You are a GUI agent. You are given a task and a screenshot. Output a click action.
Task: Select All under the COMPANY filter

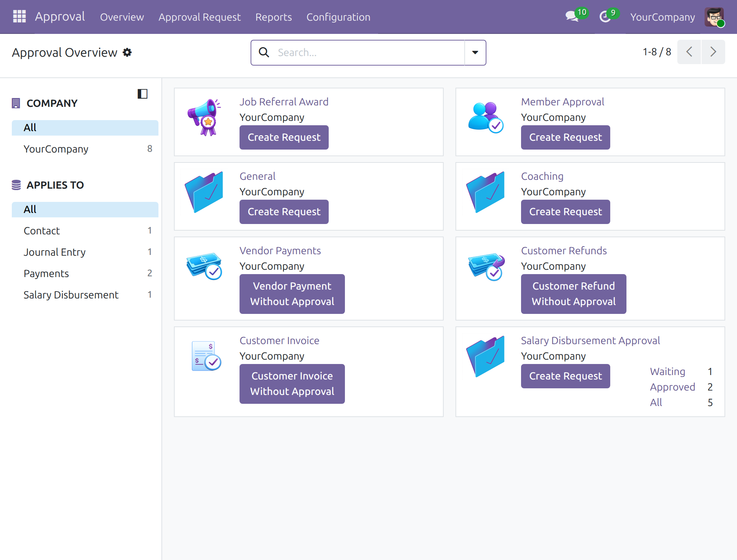coord(85,128)
